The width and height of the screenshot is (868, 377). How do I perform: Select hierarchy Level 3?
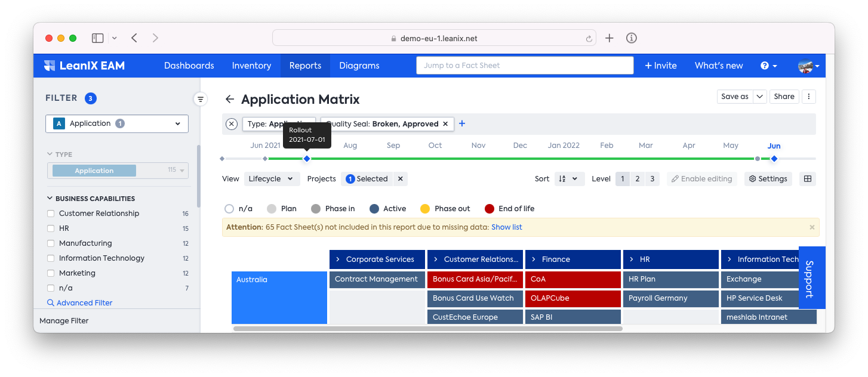652,179
